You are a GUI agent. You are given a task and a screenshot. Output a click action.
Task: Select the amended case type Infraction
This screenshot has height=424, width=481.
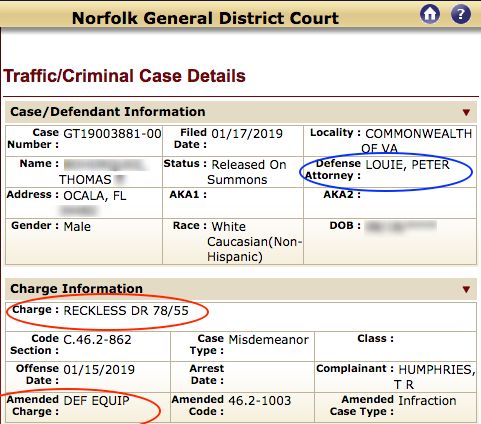pyautogui.click(x=427, y=401)
